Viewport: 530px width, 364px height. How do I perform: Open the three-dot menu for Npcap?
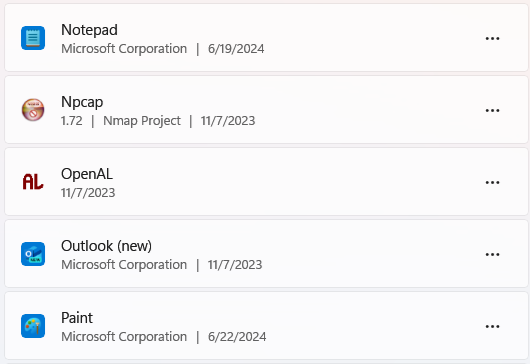click(492, 110)
